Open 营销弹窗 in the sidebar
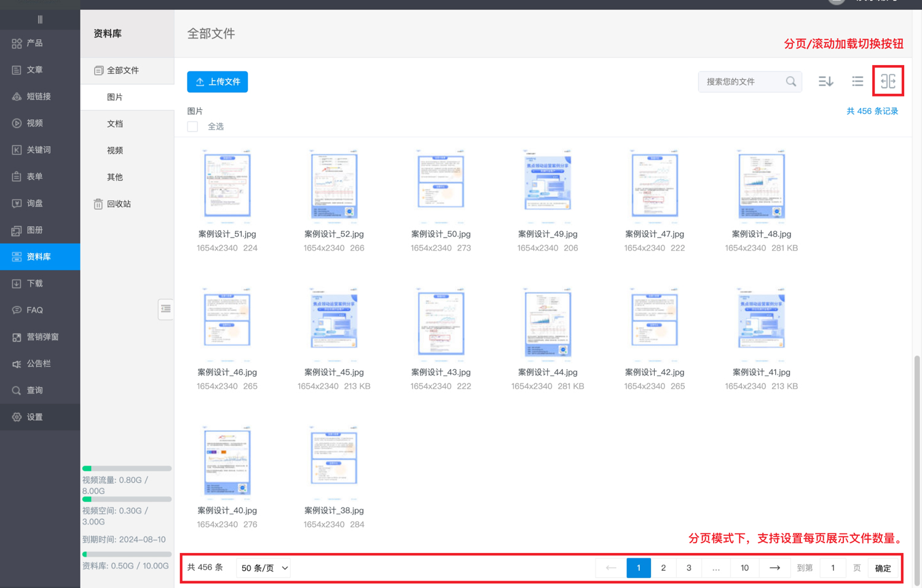Image resolution: width=922 pixels, height=588 pixels. [x=42, y=337]
